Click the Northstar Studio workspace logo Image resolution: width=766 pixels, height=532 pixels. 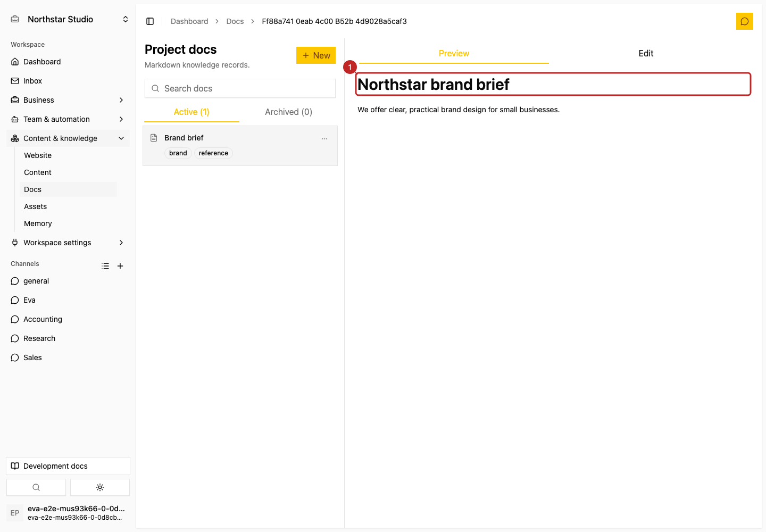click(15, 19)
